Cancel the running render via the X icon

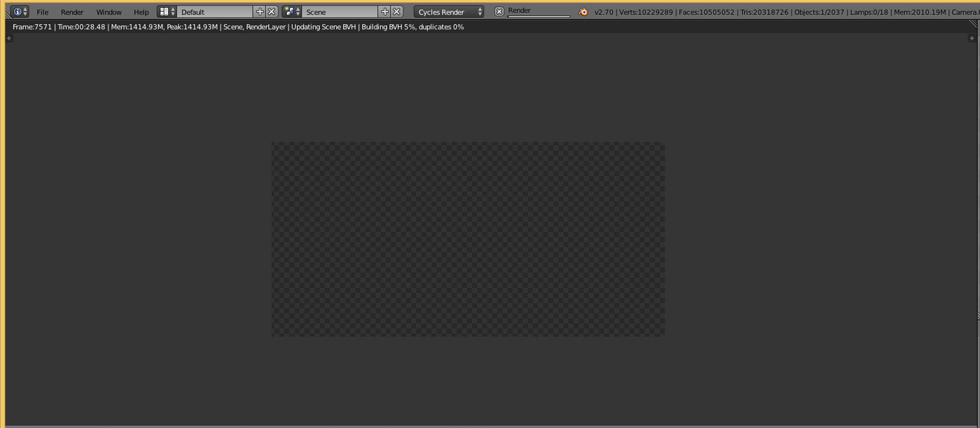click(x=500, y=11)
